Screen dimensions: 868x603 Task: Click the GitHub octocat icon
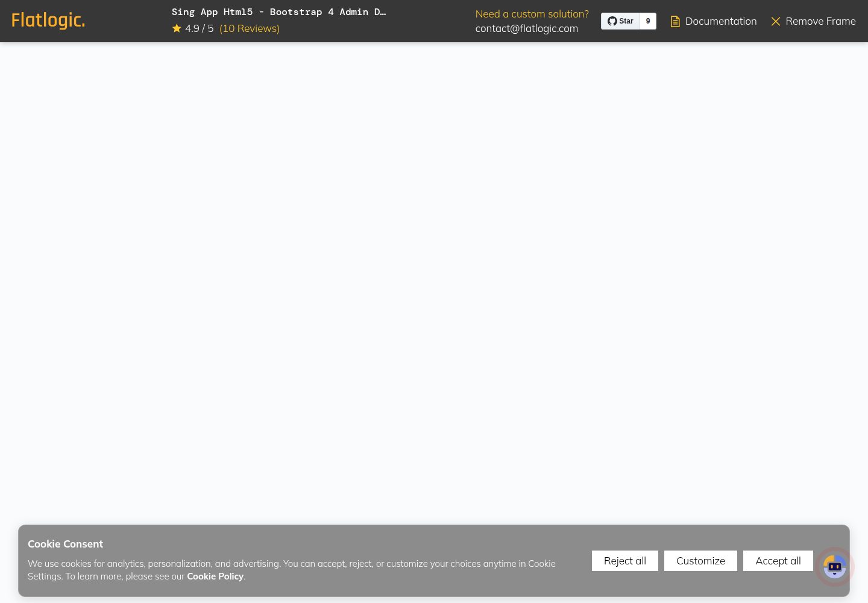[x=612, y=21]
